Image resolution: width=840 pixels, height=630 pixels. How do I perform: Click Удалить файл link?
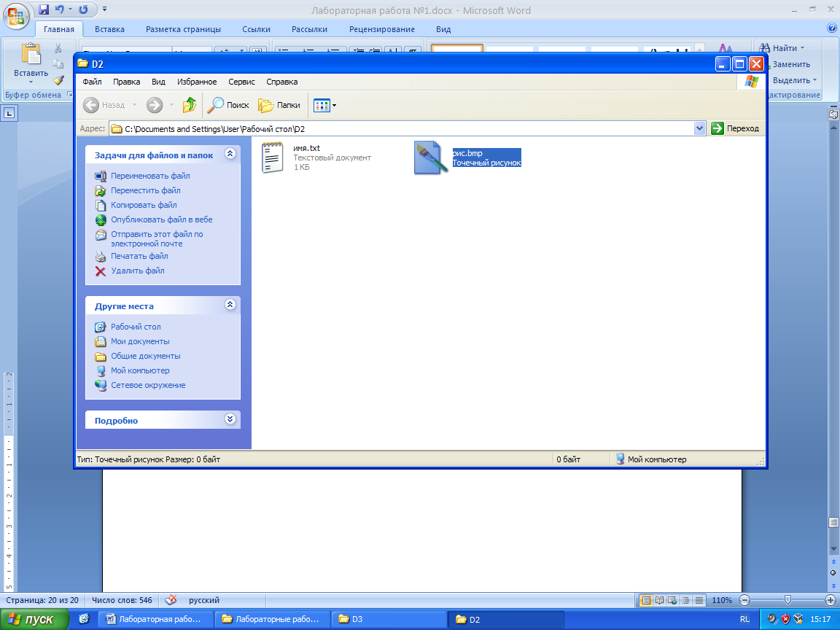pyautogui.click(x=137, y=271)
